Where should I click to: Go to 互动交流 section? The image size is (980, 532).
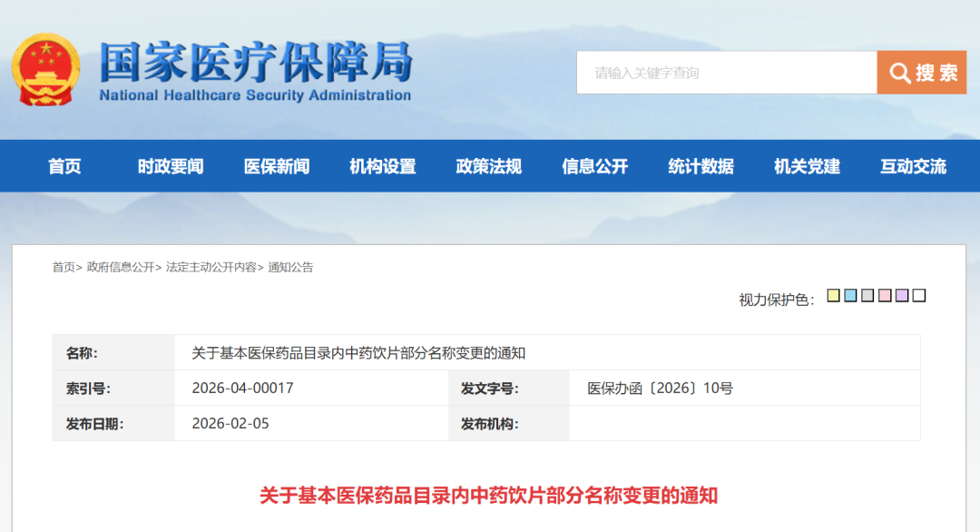[x=913, y=166]
